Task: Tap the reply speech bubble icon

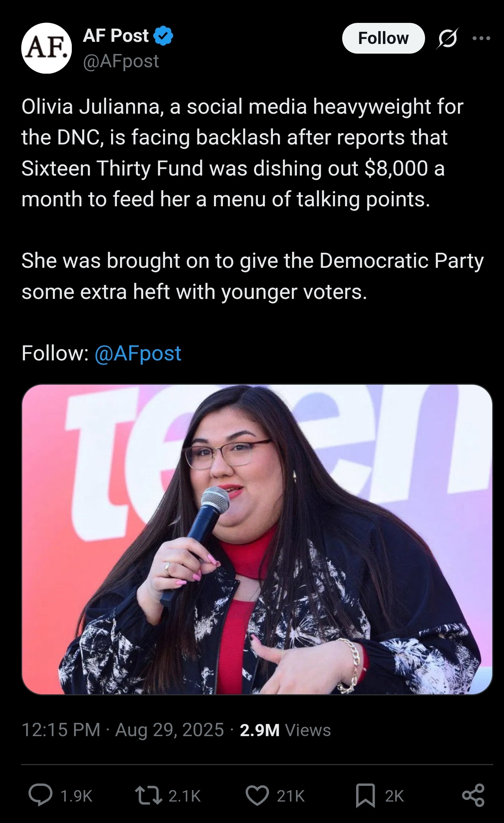Action: coord(40,795)
